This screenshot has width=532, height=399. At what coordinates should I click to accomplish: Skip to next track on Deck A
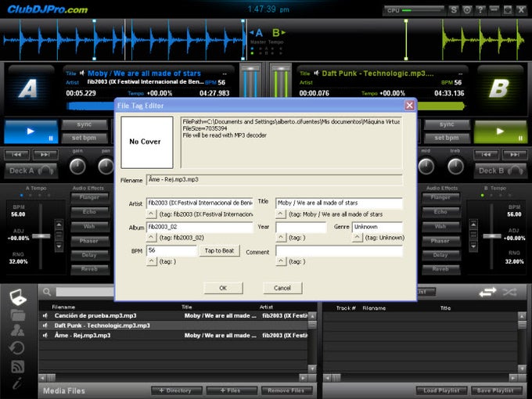click(x=45, y=155)
